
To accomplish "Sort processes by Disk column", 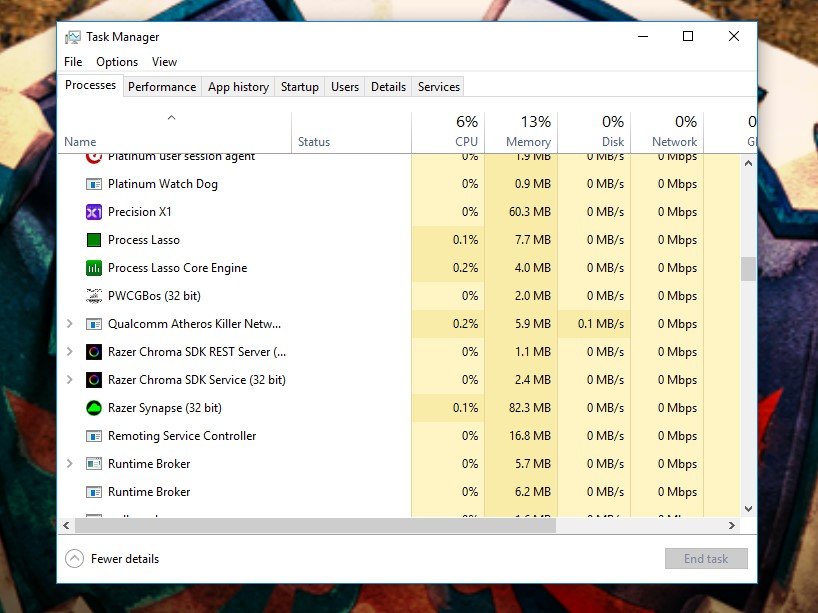I will tap(594, 133).
